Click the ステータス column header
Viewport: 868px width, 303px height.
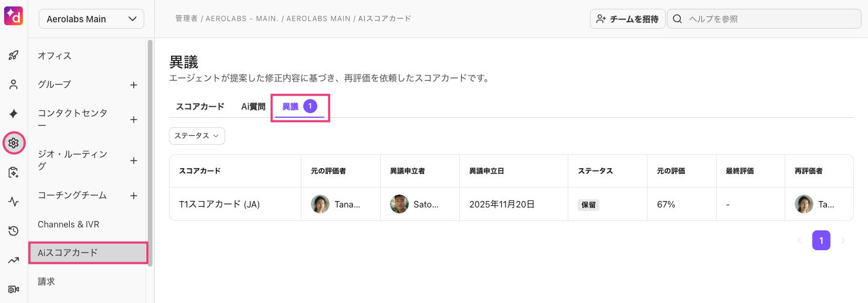point(595,171)
